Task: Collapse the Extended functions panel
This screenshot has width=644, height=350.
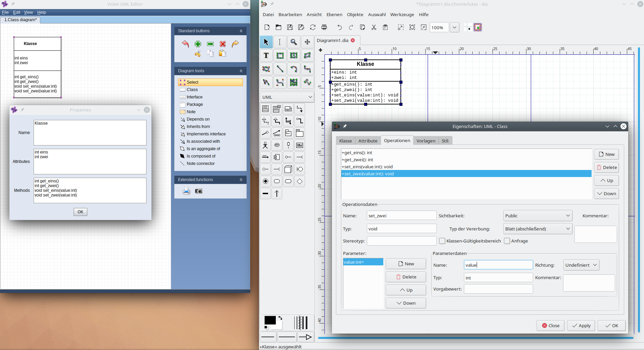Action: (241, 180)
